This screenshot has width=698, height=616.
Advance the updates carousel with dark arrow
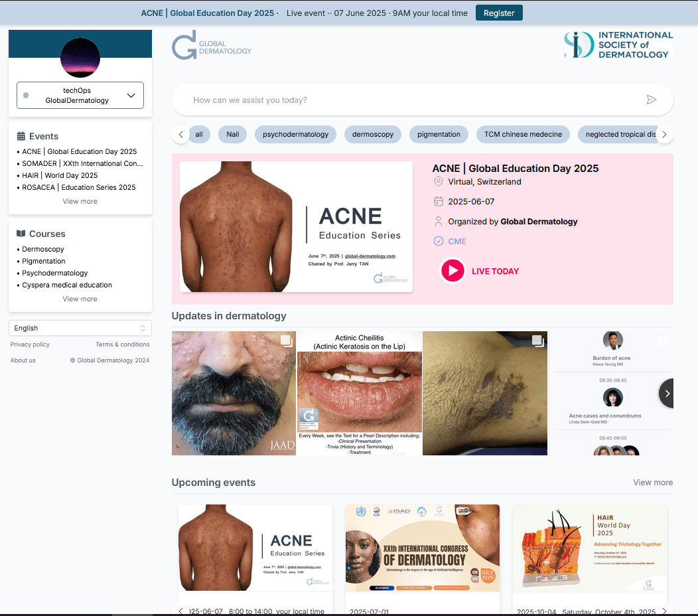[x=666, y=393]
